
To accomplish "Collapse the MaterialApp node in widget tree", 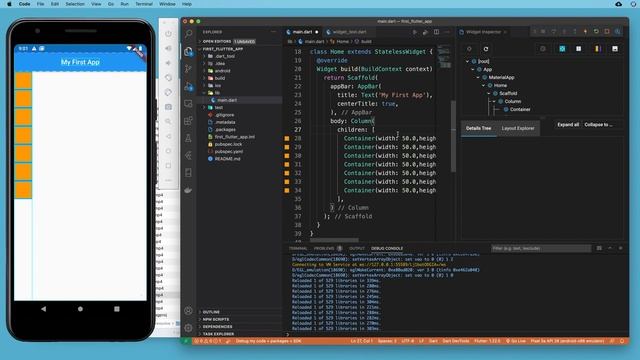I will (x=478, y=78).
